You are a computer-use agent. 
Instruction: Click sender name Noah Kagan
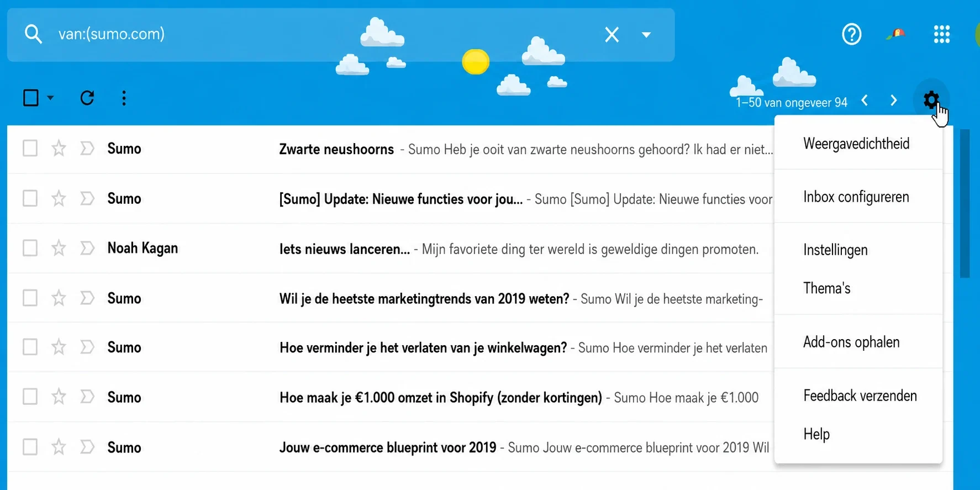(x=143, y=248)
